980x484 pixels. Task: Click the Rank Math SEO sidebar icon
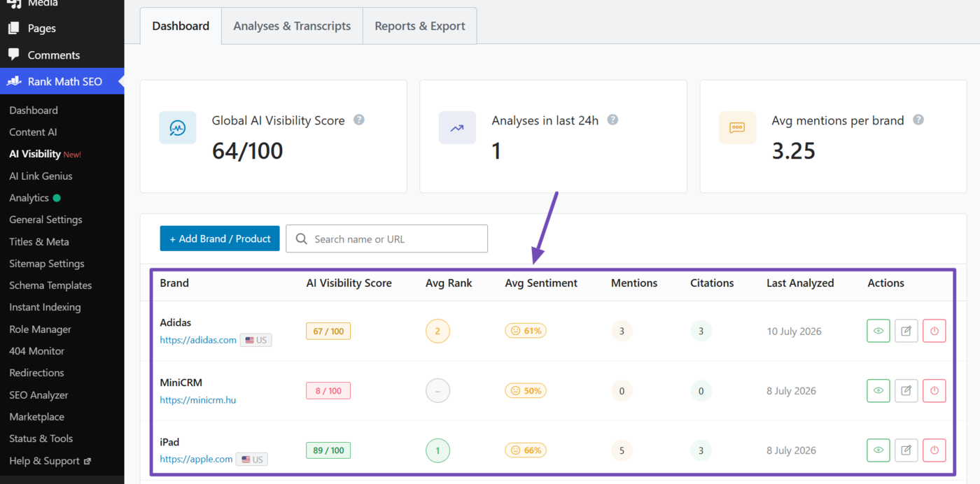14,81
